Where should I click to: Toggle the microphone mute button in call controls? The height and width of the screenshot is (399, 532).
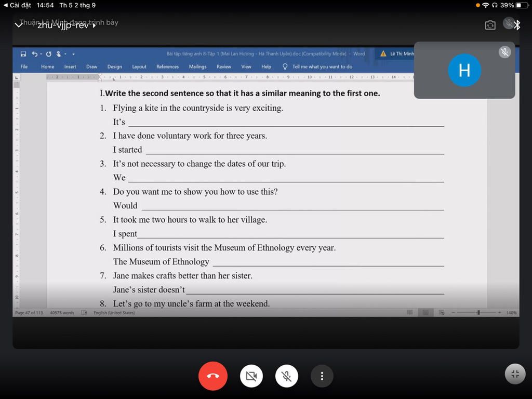(x=287, y=376)
